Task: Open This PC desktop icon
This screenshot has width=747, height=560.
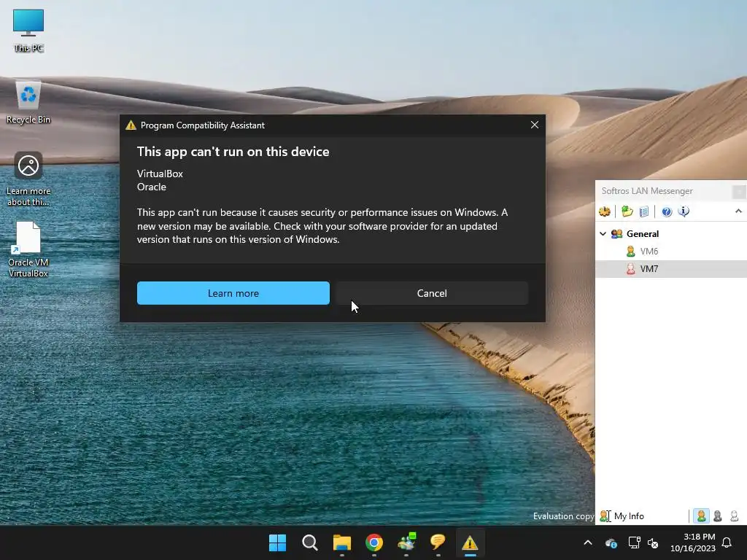Action: [x=28, y=31]
